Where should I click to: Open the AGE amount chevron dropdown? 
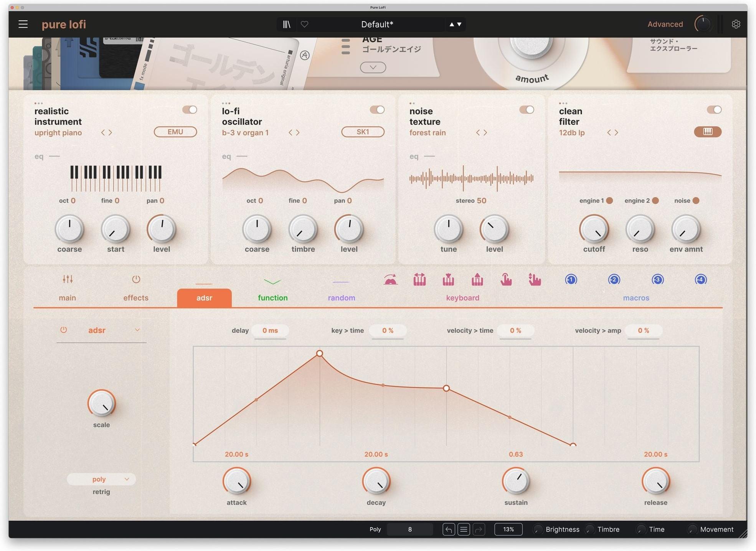[x=372, y=67]
